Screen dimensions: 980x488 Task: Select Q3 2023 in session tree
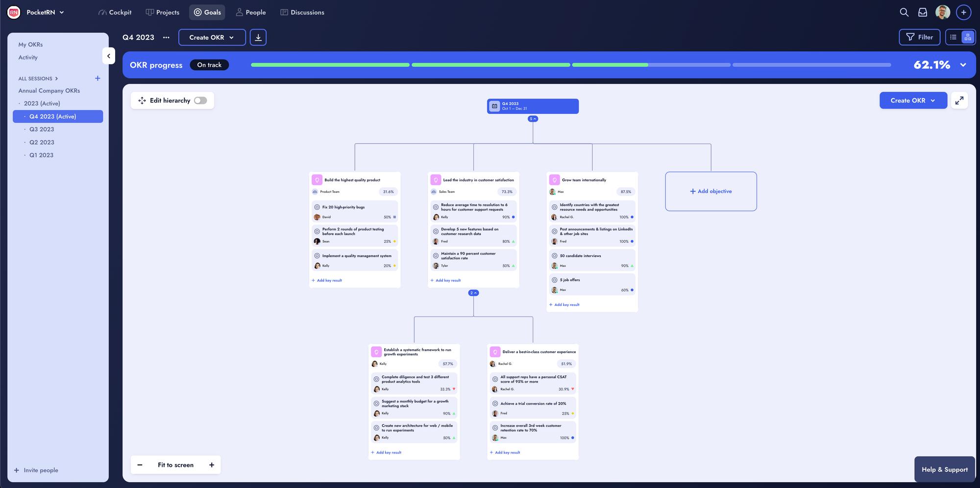tap(42, 129)
